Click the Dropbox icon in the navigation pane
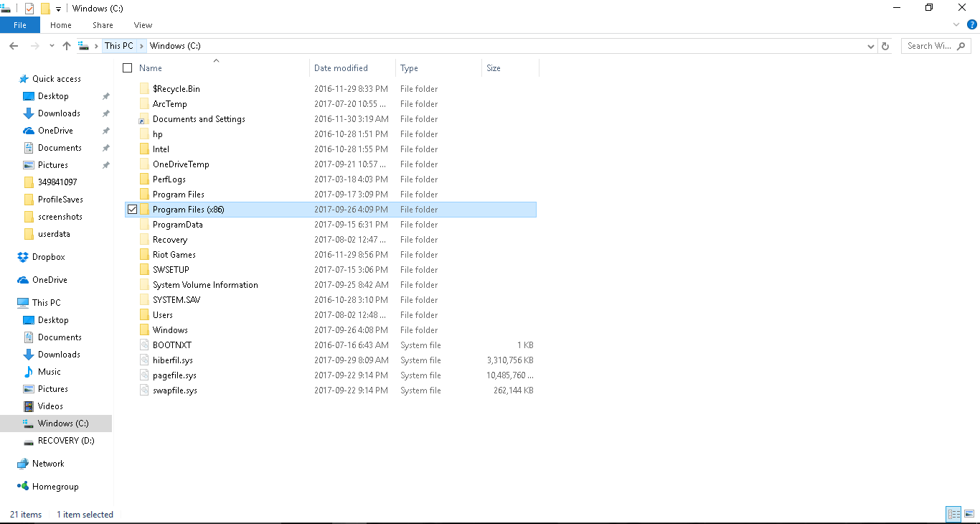 tap(23, 257)
